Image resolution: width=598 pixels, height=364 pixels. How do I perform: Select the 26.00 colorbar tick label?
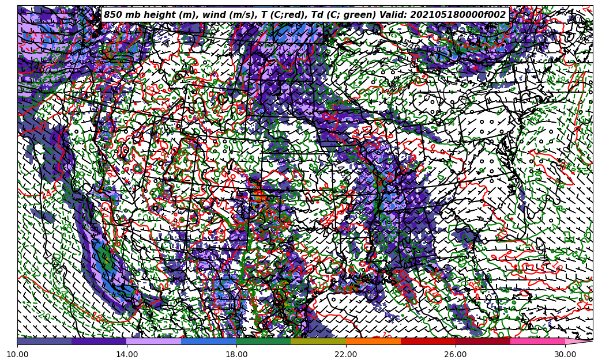click(x=456, y=354)
